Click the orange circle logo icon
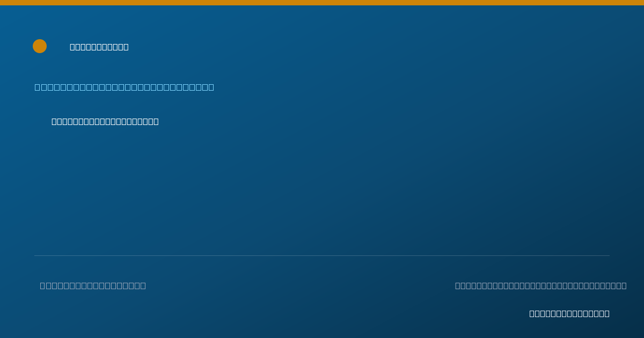Screen dimensions: 644x338 click(x=40, y=46)
